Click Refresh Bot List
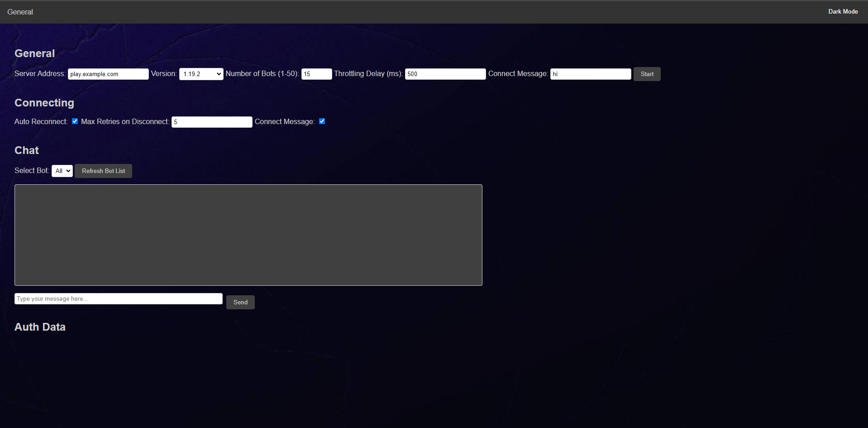868x428 pixels. point(103,171)
